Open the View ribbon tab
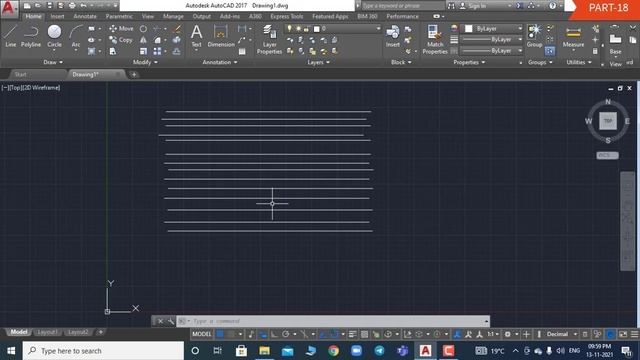This screenshot has height=360, width=640. coord(148,16)
